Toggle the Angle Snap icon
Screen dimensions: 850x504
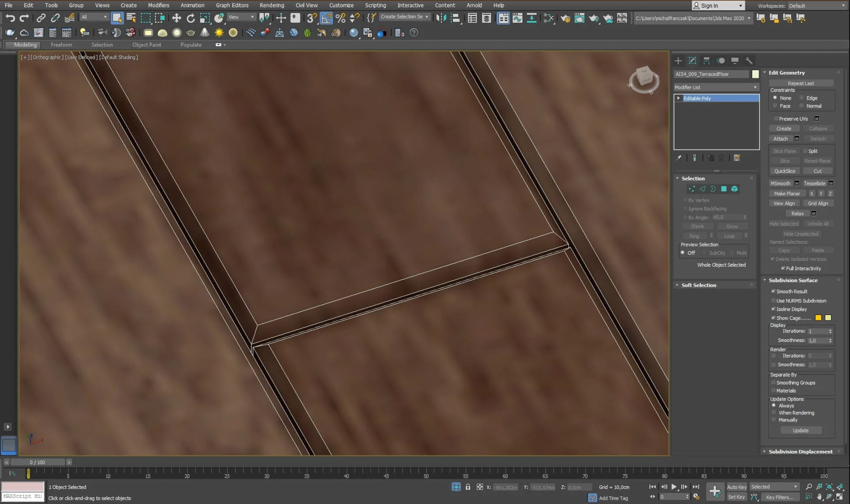pos(326,18)
